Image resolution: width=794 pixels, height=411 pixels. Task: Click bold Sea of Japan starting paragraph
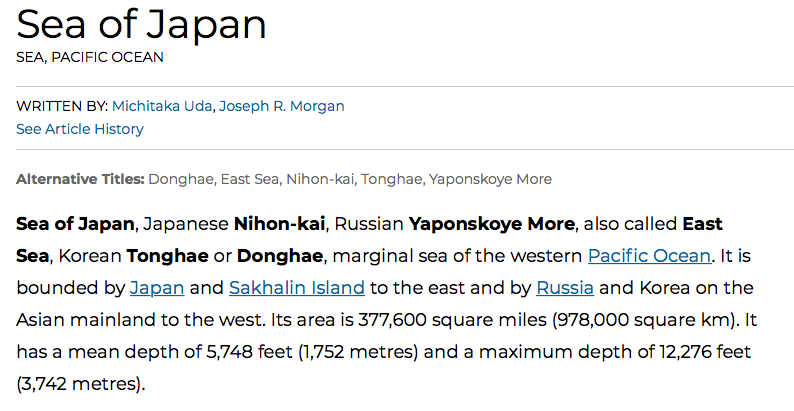[76, 222]
